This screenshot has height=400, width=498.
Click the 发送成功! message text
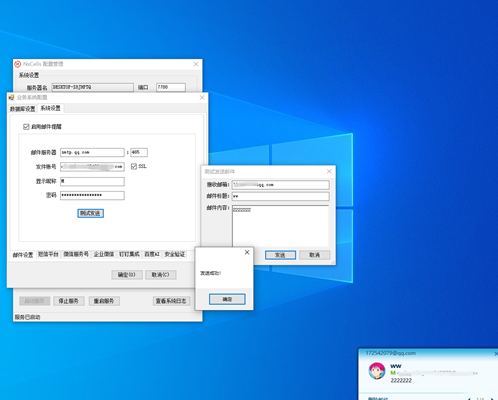[x=210, y=273]
